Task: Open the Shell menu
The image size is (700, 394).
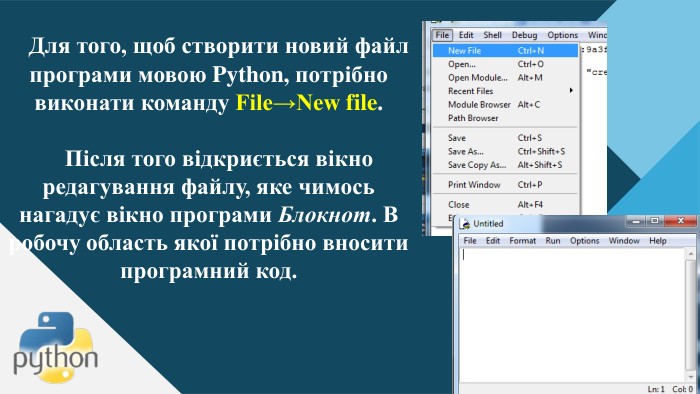Action: 492,35
